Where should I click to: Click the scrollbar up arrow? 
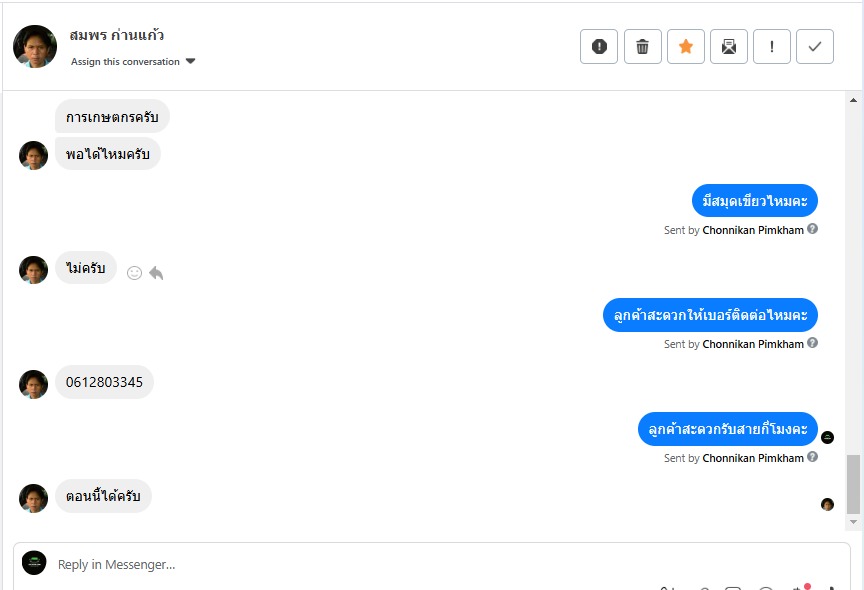853,100
